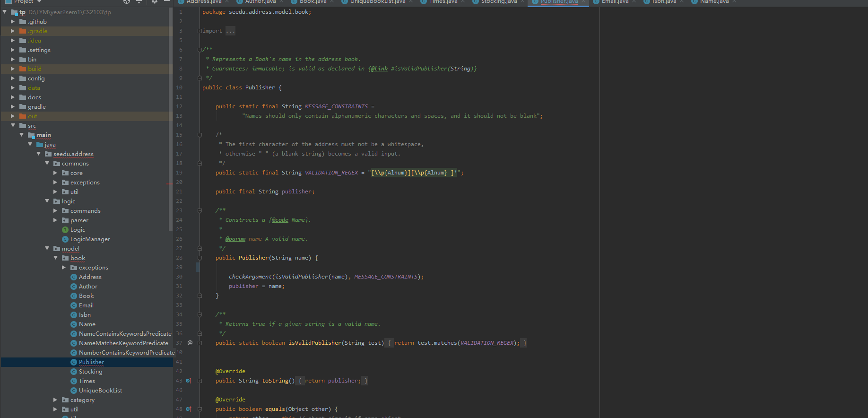
Task: Switch to the Book.java tab
Action: pyautogui.click(x=313, y=2)
